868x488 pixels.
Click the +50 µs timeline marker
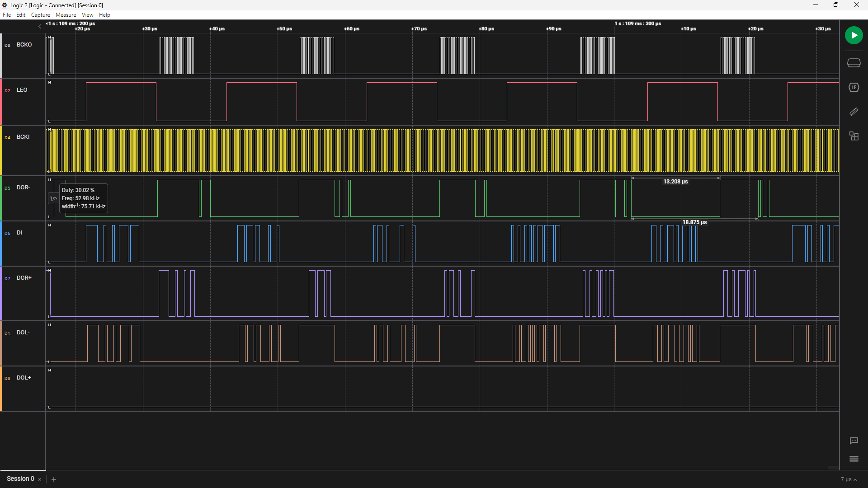pos(284,29)
